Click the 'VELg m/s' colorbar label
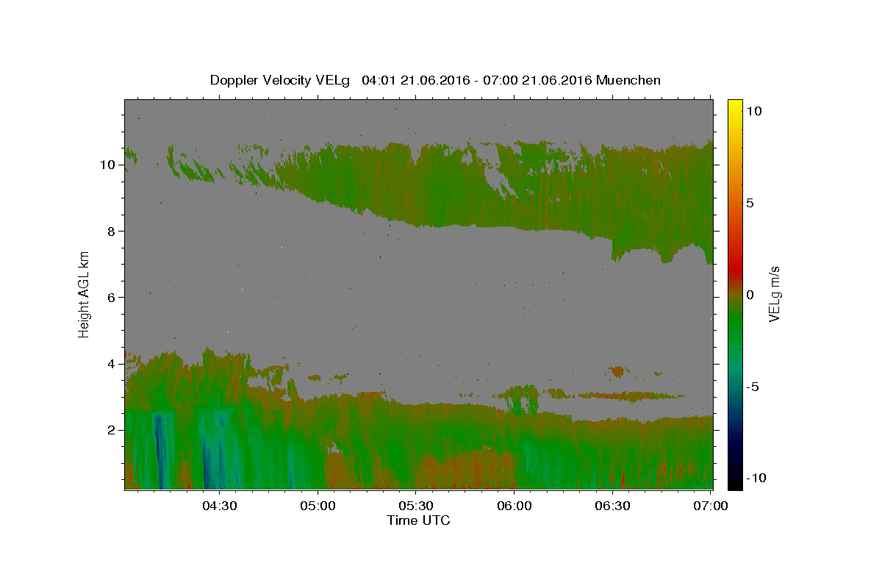 [x=774, y=295]
